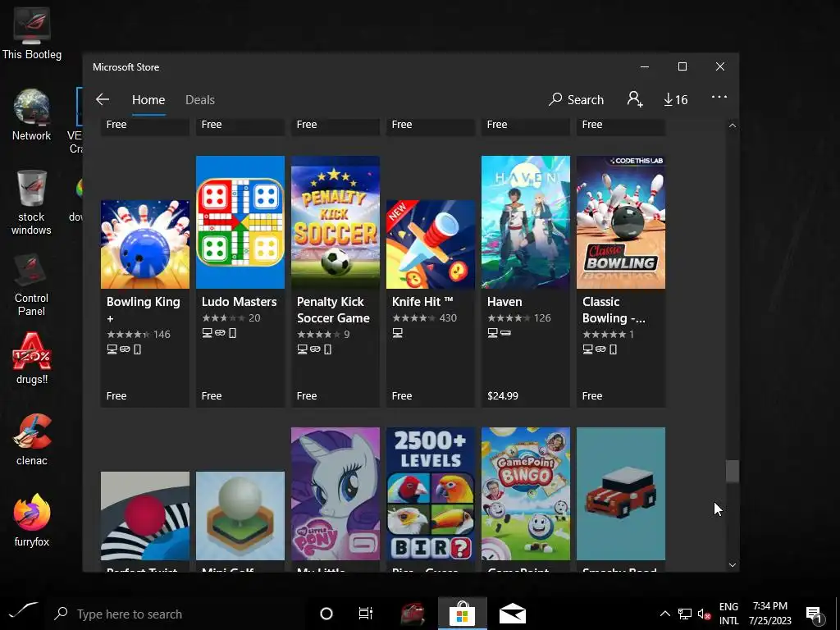840x630 pixels.
Task: Click the Haven star rating 126
Action: coord(518,318)
